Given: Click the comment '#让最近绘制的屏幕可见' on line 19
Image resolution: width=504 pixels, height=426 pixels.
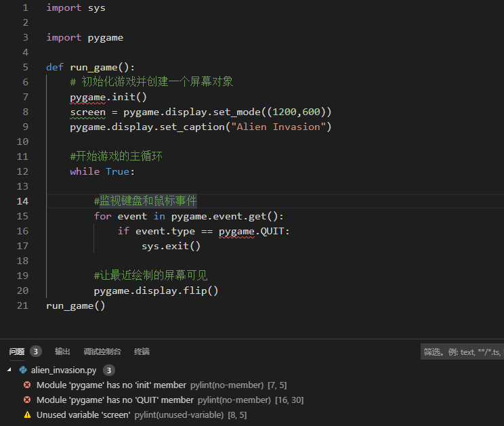Looking at the screenshot, I should (x=150, y=276).
